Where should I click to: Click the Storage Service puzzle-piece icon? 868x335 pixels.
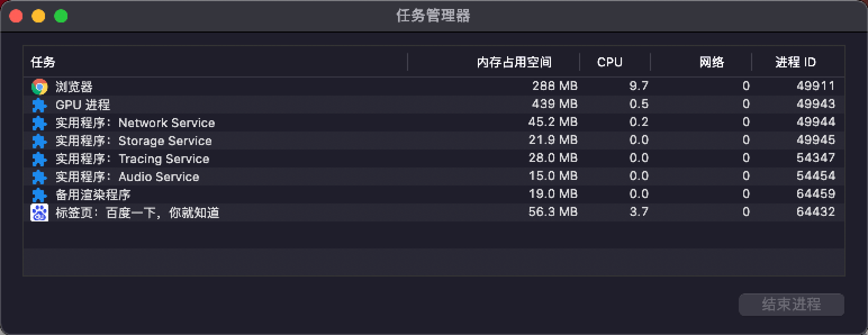[39, 141]
